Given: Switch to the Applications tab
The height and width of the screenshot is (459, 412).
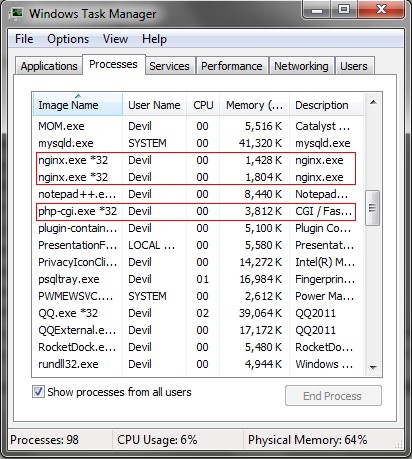Looking at the screenshot, I should [49, 66].
